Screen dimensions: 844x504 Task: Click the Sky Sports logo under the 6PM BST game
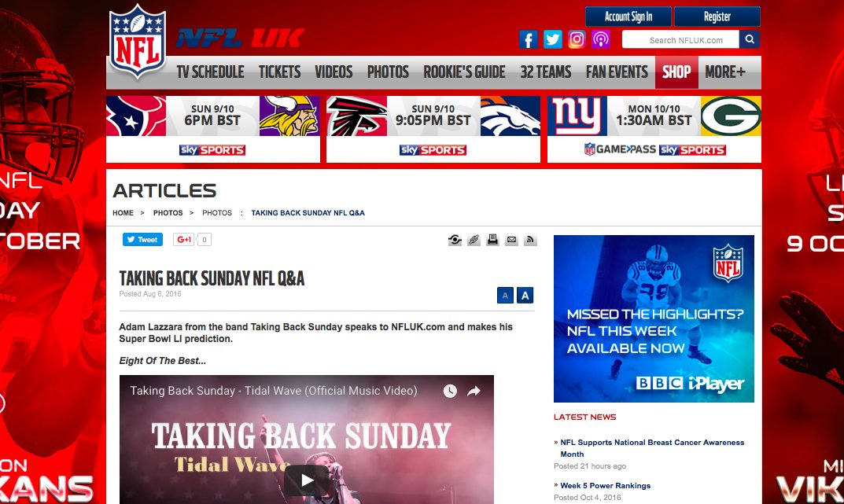212,150
